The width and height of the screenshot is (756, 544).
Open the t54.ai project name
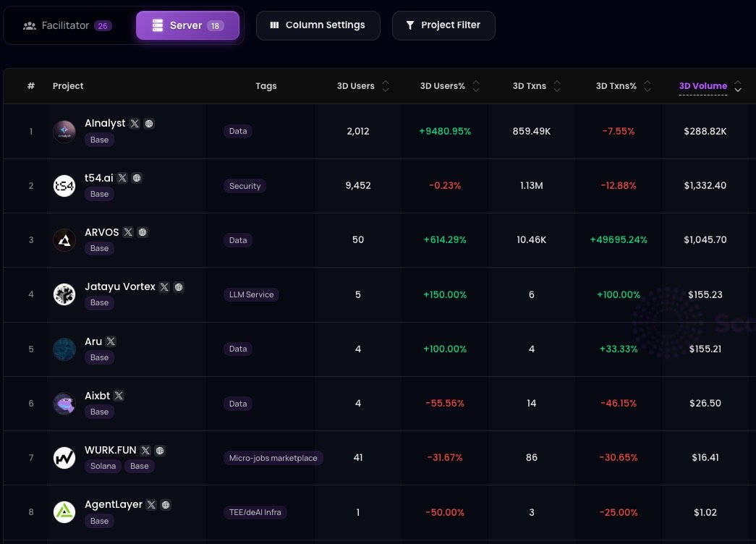click(99, 178)
